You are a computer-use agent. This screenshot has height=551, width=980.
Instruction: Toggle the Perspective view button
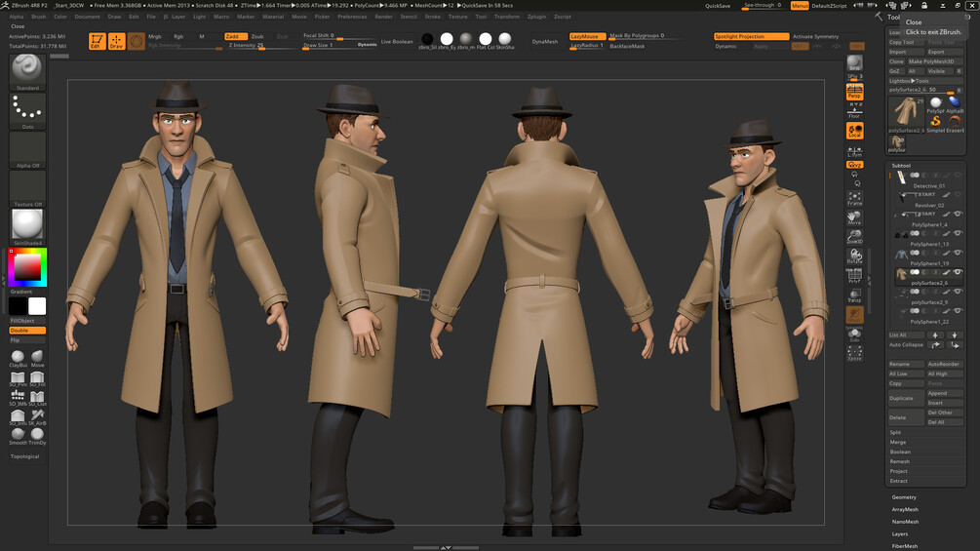[x=854, y=93]
